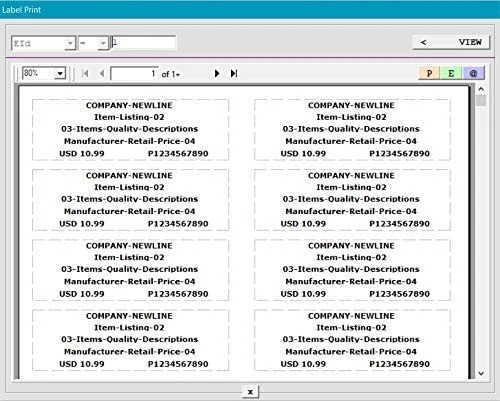Click the vertical scrollbar thumb
Screen dimensions: 500x401
click(x=481, y=100)
